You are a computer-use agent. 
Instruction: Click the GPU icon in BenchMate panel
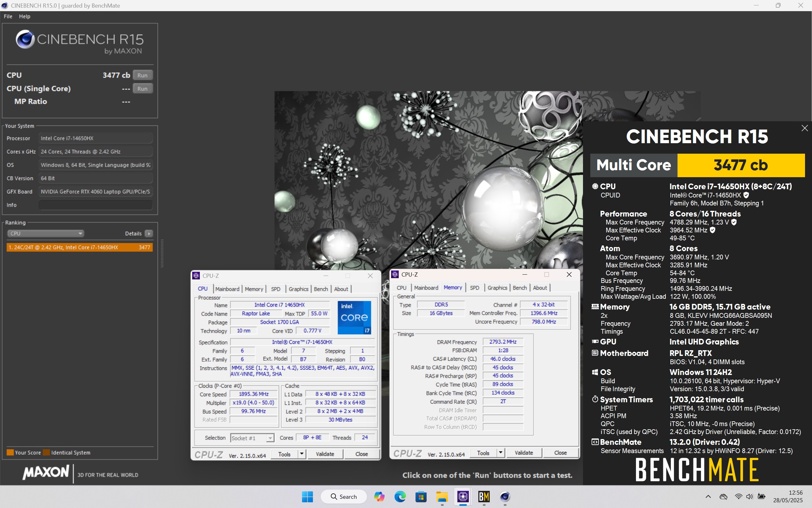tap(595, 341)
